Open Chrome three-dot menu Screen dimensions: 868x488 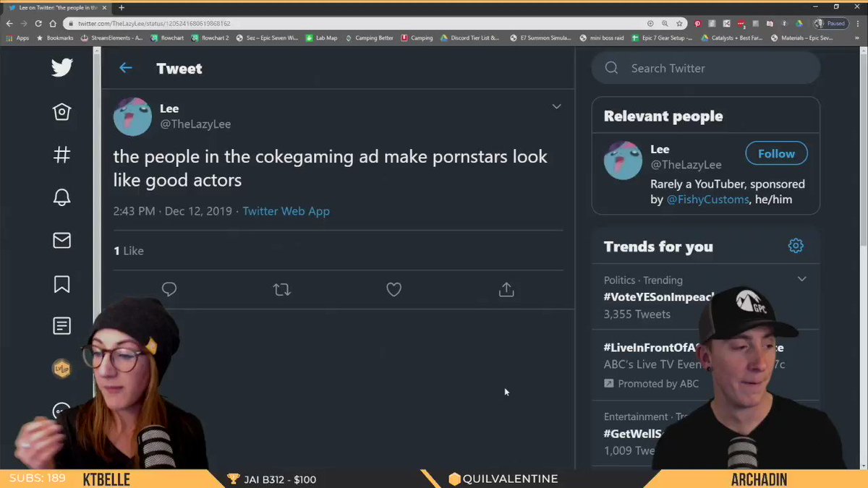pos(858,24)
